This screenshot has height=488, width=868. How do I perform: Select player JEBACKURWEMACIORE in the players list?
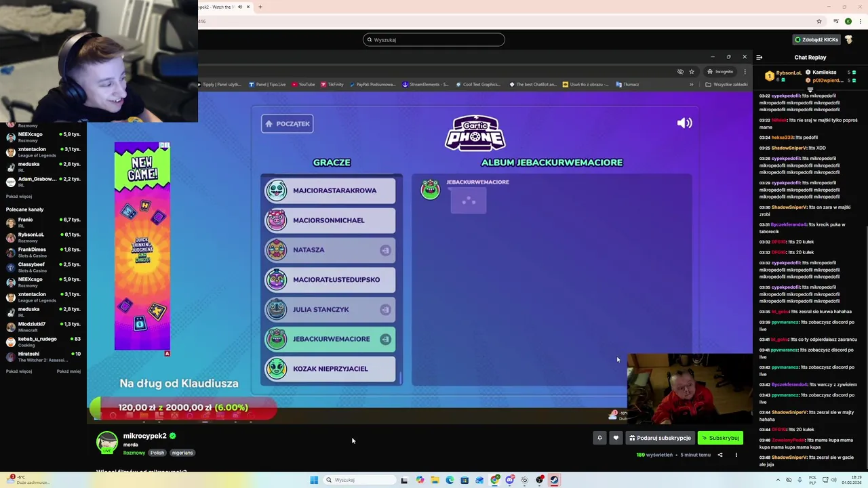click(330, 339)
